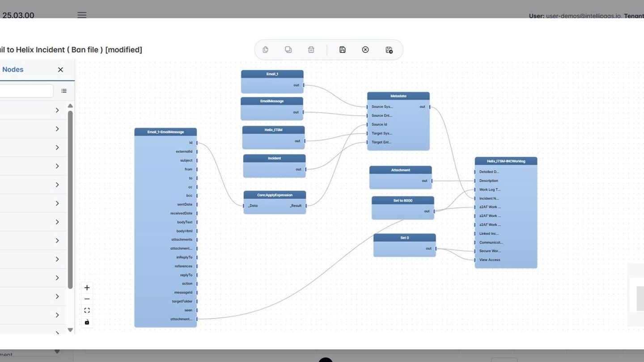Click the _Data input of Core:ApplyExpression

(253, 206)
